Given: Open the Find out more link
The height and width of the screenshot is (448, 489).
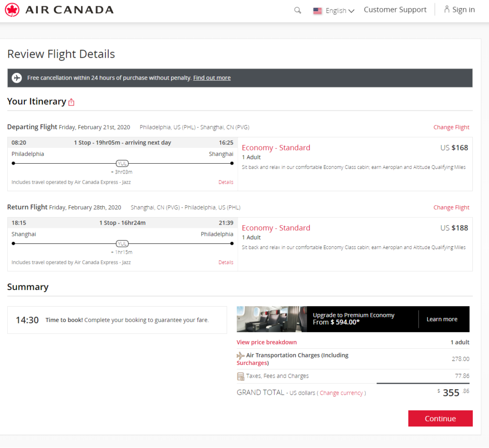Looking at the screenshot, I should click(212, 78).
